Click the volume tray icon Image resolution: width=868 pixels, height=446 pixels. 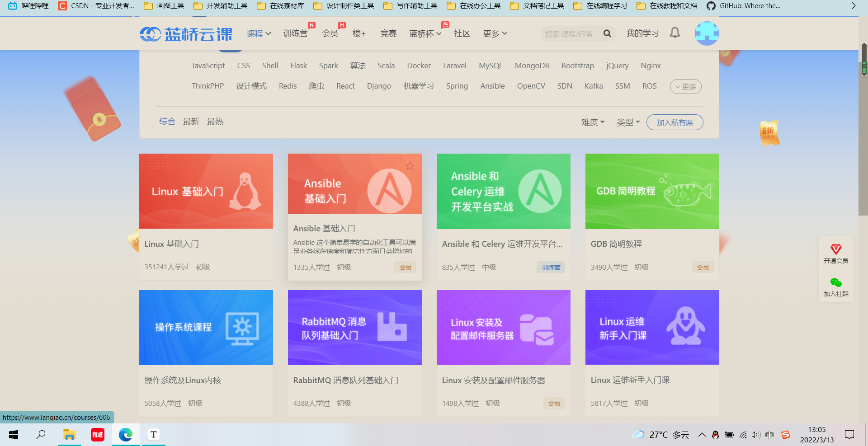coord(756,435)
